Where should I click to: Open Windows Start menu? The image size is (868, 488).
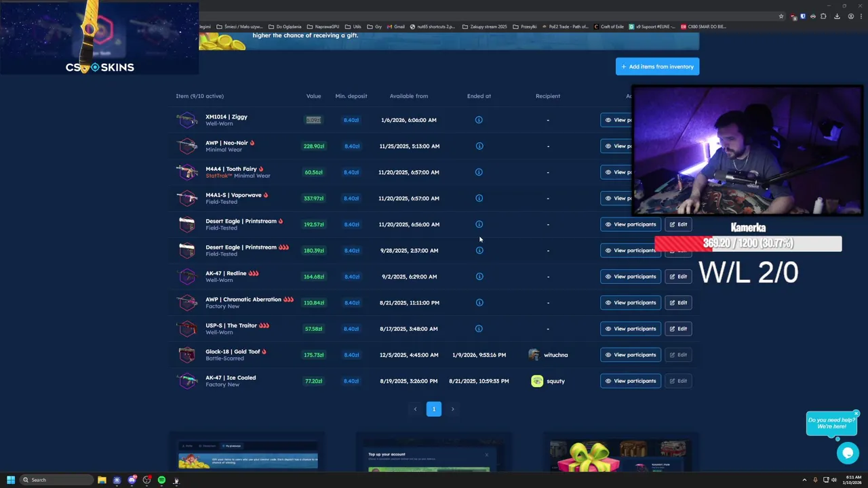[11, 480]
